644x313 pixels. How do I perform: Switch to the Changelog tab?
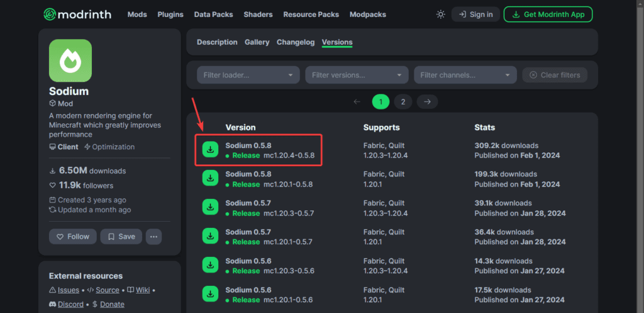coord(296,42)
